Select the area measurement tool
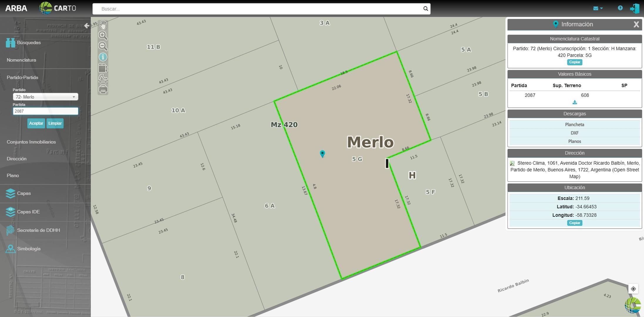644x317 pixels. tap(103, 68)
